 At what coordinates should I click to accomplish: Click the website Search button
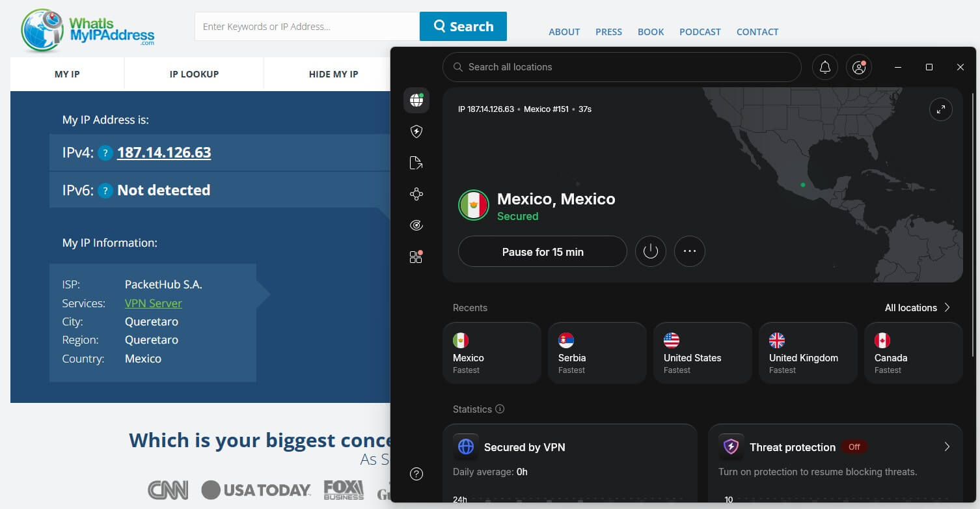pos(463,26)
